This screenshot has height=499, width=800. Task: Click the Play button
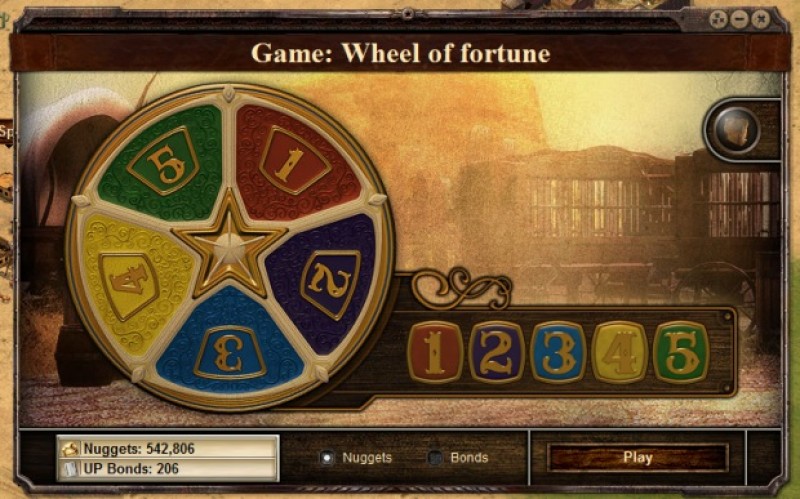point(637,458)
